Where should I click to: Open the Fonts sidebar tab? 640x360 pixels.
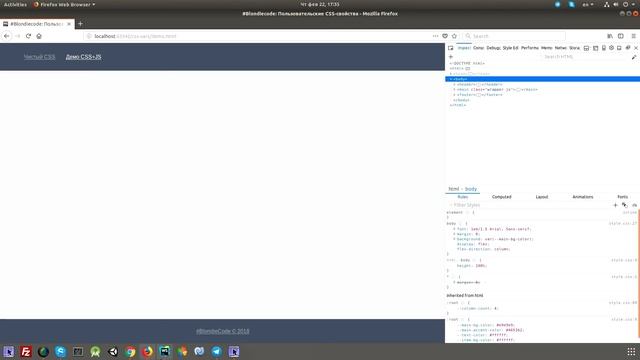click(x=622, y=197)
